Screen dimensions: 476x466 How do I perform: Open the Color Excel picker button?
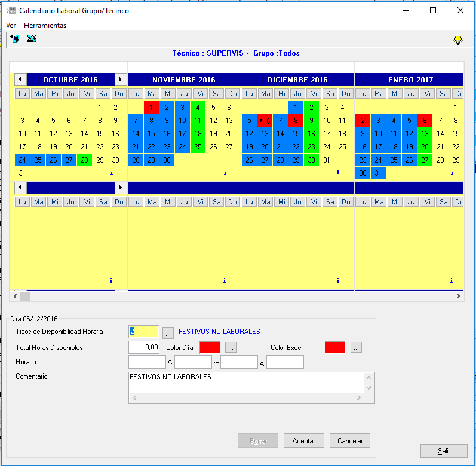tap(356, 347)
